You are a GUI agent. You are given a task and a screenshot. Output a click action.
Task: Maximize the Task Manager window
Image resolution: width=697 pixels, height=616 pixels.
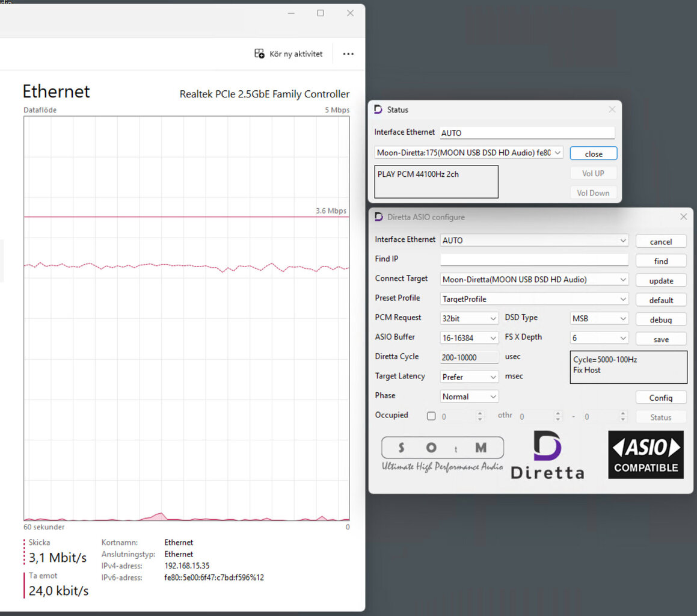(x=320, y=13)
